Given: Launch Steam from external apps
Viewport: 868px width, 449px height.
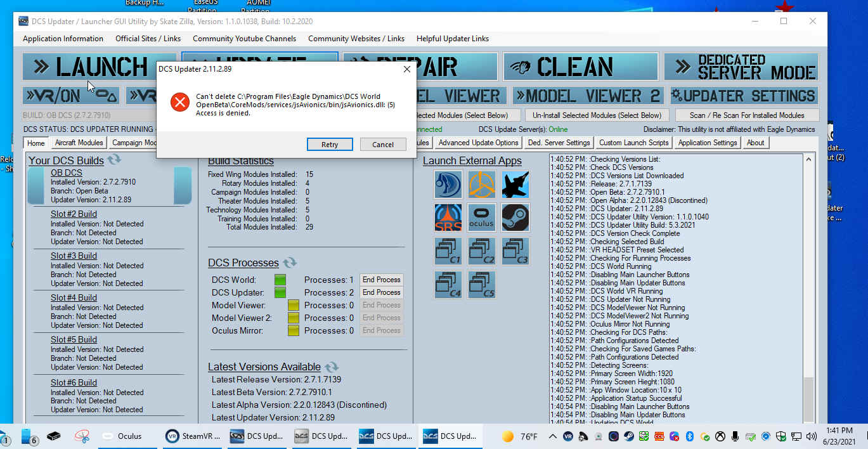Looking at the screenshot, I should coord(515,218).
